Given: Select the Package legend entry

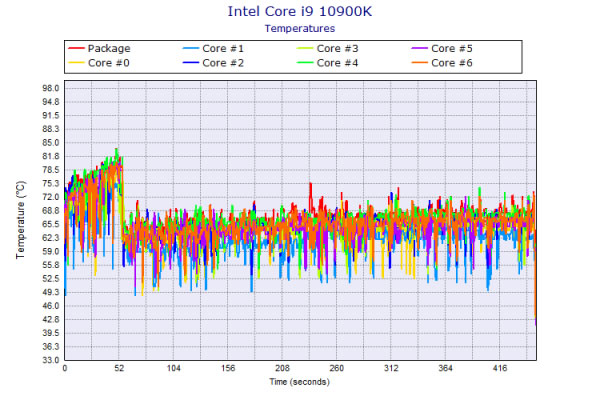Looking at the screenshot, I should click(99, 49).
